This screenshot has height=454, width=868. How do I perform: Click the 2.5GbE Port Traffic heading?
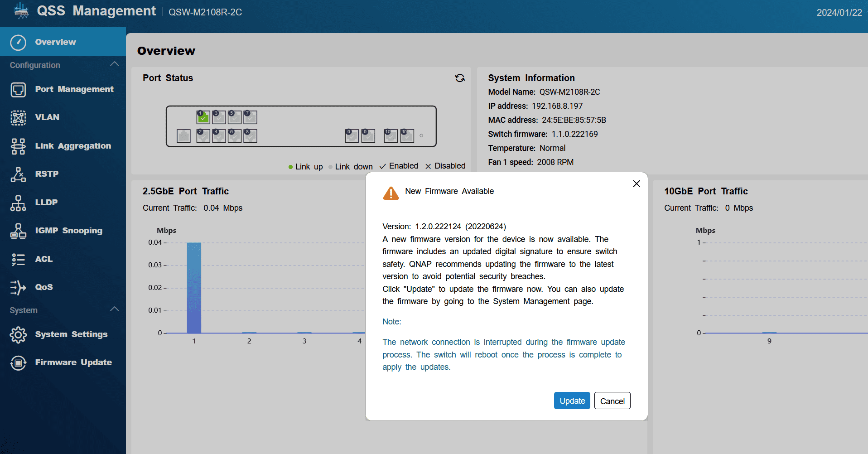point(186,191)
